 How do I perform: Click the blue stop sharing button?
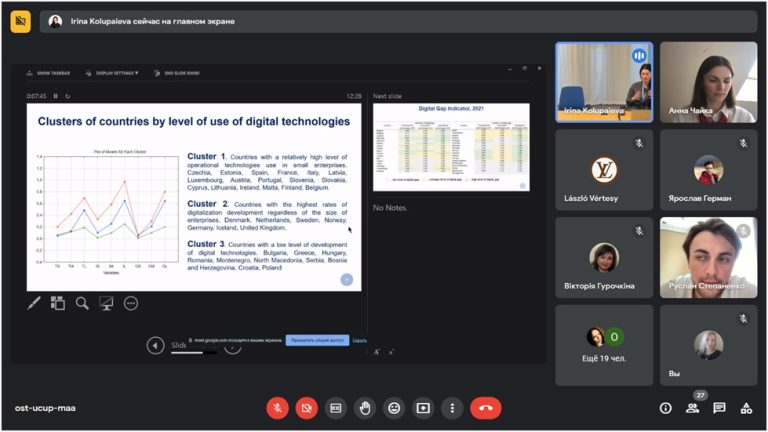317,340
